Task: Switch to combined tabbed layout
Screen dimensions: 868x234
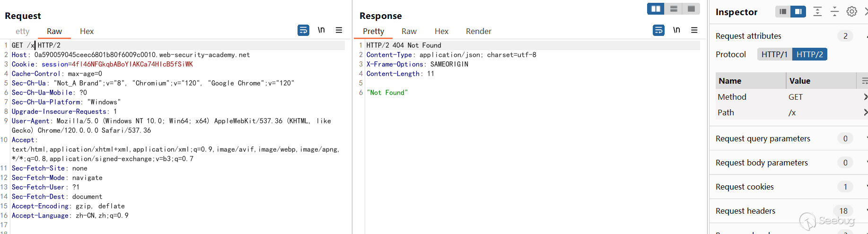Action: (x=691, y=9)
